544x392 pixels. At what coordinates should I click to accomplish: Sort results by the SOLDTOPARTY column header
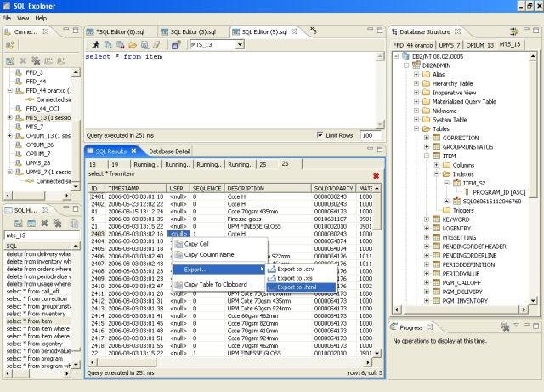click(x=334, y=188)
